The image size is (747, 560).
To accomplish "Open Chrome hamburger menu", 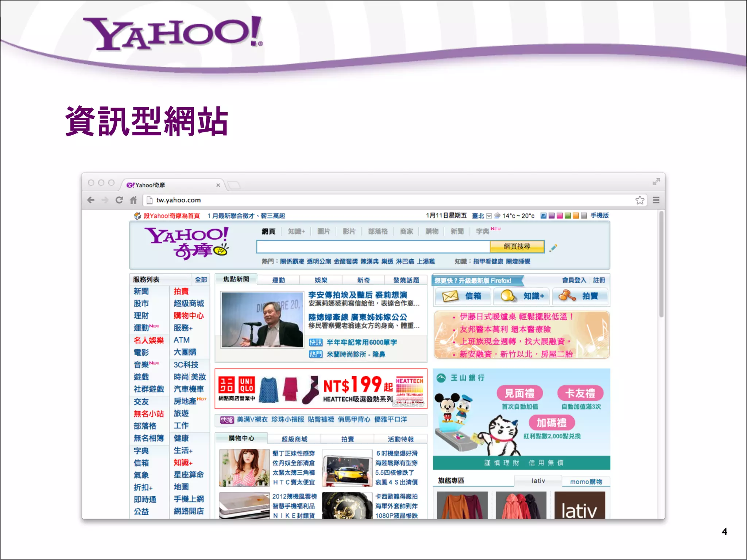I will tap(656, 200).
